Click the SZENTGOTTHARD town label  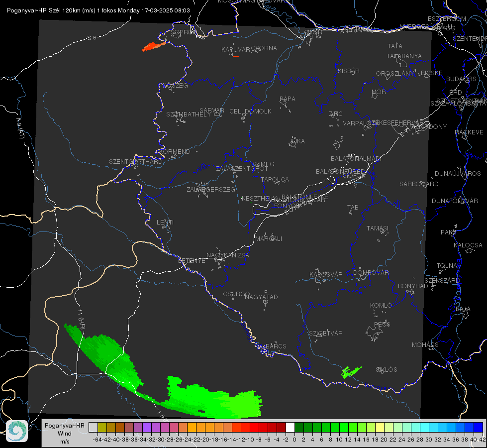[x=136, y=162]
